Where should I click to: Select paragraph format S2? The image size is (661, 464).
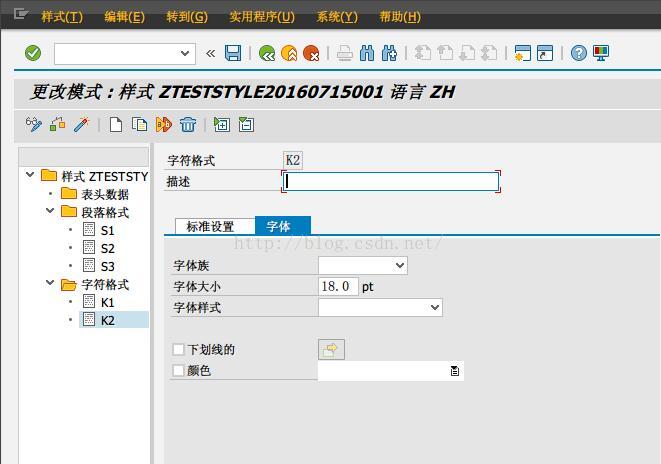[107, 249]
